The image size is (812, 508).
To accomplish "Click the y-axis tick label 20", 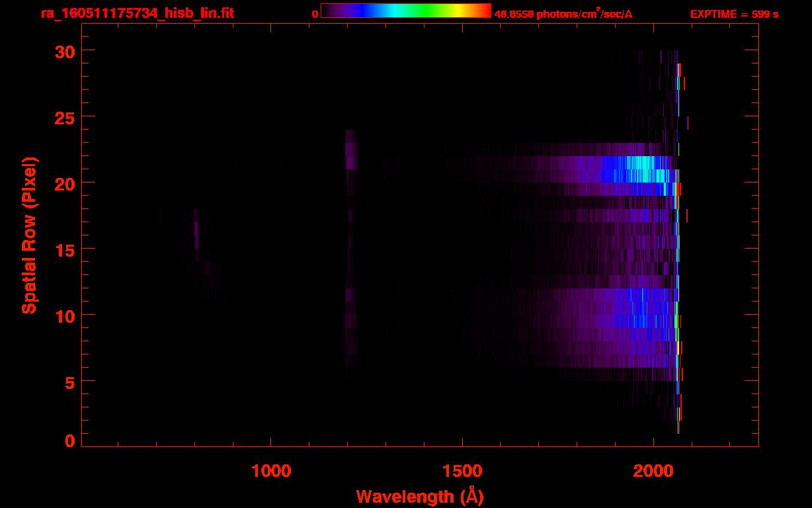I will click(65, 183).
